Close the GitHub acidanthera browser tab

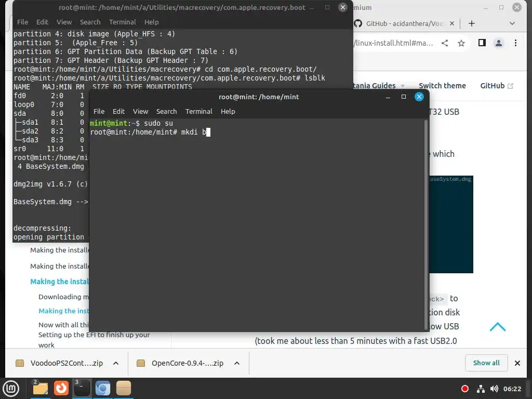tap(451, 23)
